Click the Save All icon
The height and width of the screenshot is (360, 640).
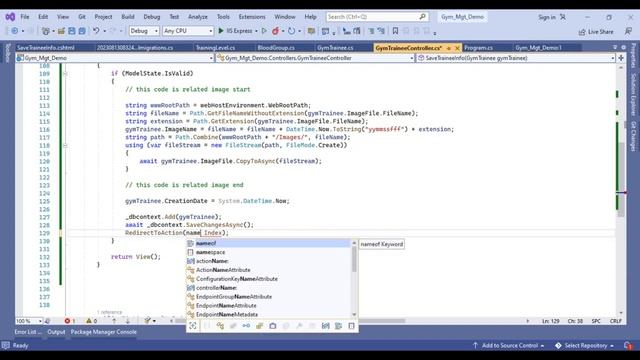tap(82, 31)
